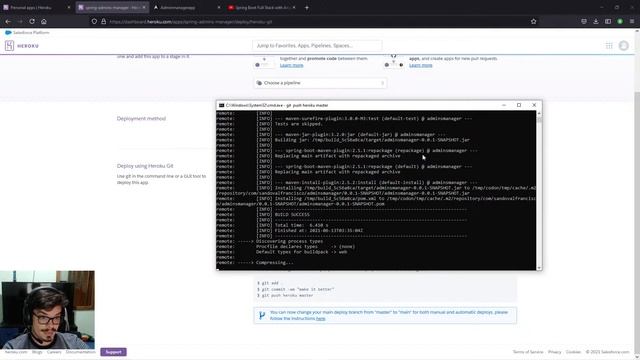The image size is (640, 360).
Task: Toggle the Firefox sidebar icon
Action: click(608, 21)
